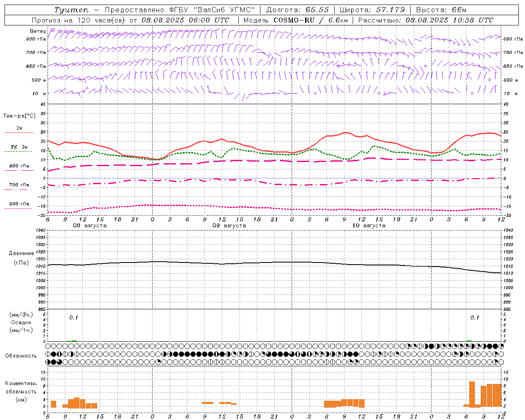The image size is (525, 420).
Task: Click the "10 м" wind level label on left axis
Action: pyautogui.click(x=39, y=94)
